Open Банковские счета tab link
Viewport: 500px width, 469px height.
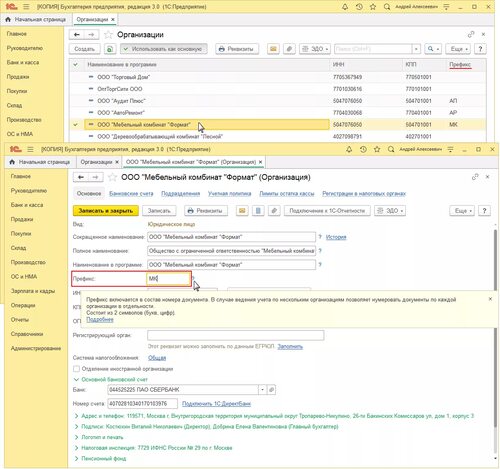coord(131,194)
